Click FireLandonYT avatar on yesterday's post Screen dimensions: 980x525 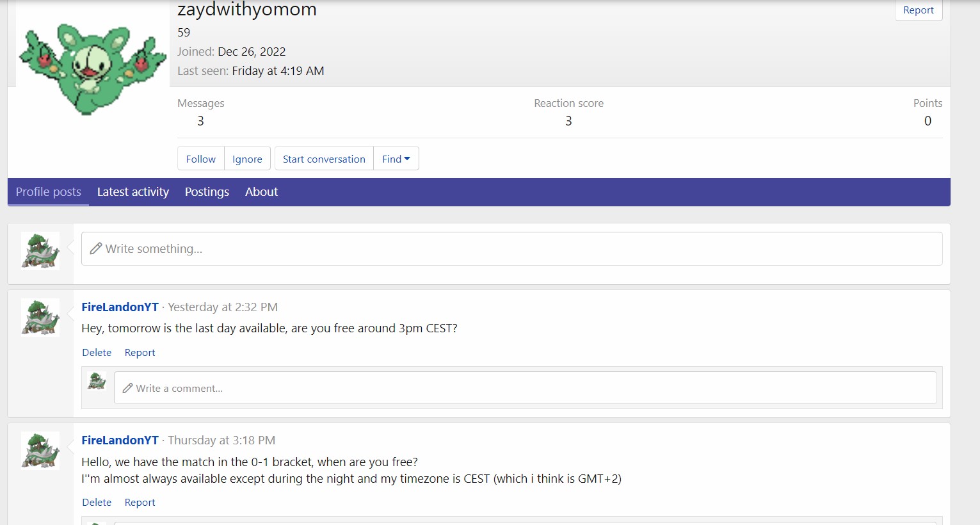(40, 318)
